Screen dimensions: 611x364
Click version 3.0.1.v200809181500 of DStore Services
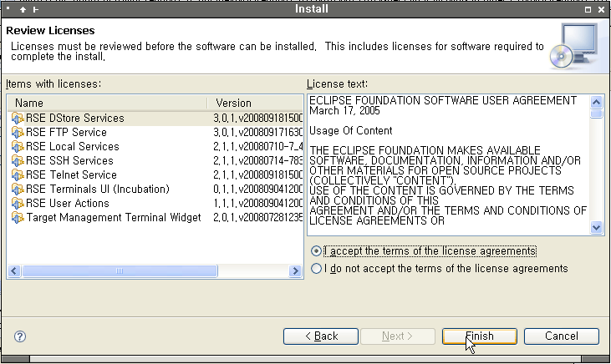pyautogui.click(x=258, y=118)
